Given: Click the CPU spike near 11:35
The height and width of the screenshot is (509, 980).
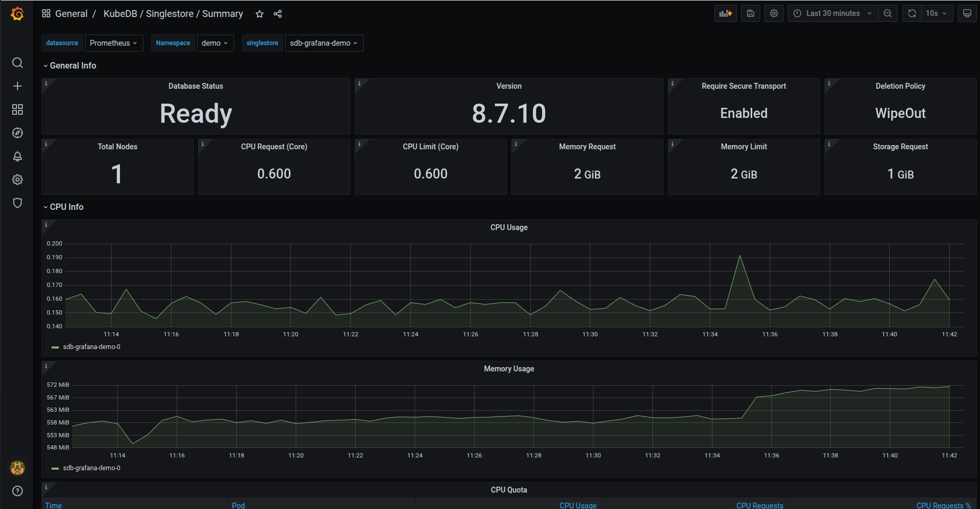Looking at the screenshot, I should [740, 256].
